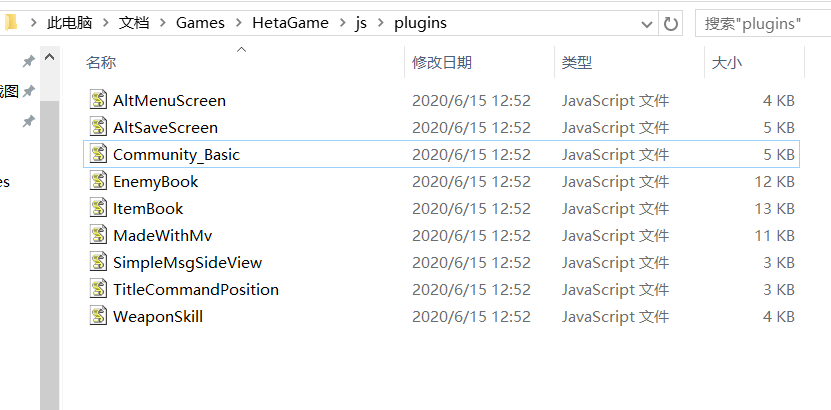Select the Community_Basic file name

click(176, 155)
